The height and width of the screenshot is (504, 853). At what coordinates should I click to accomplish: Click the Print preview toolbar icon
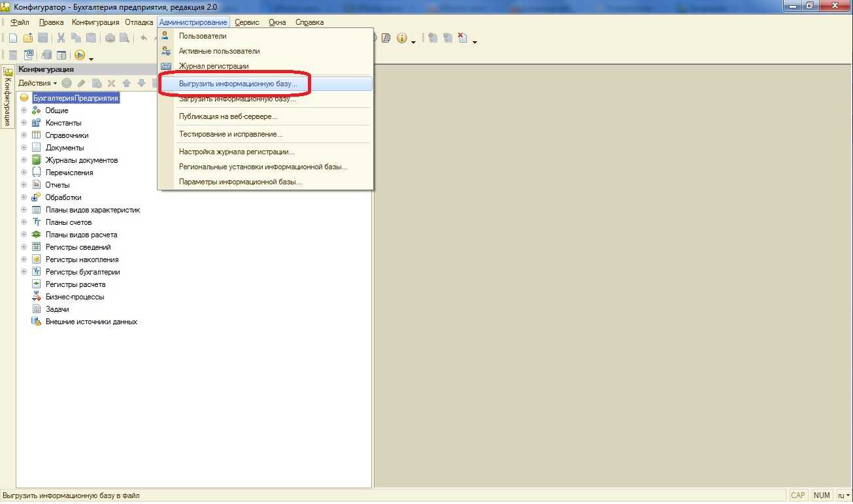pos(124,39)
